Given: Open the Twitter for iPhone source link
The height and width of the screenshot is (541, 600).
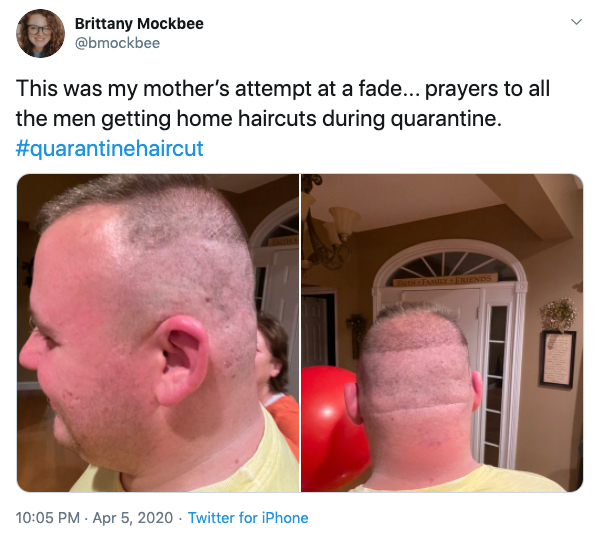Looking at the screenshot, I should [x=248, y=518].
